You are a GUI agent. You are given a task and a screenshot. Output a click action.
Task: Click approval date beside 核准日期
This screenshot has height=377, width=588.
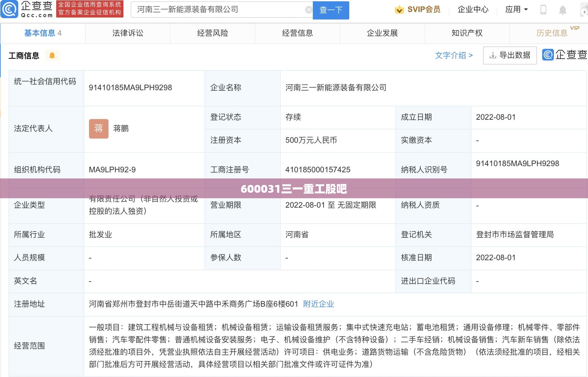[496, 258]
